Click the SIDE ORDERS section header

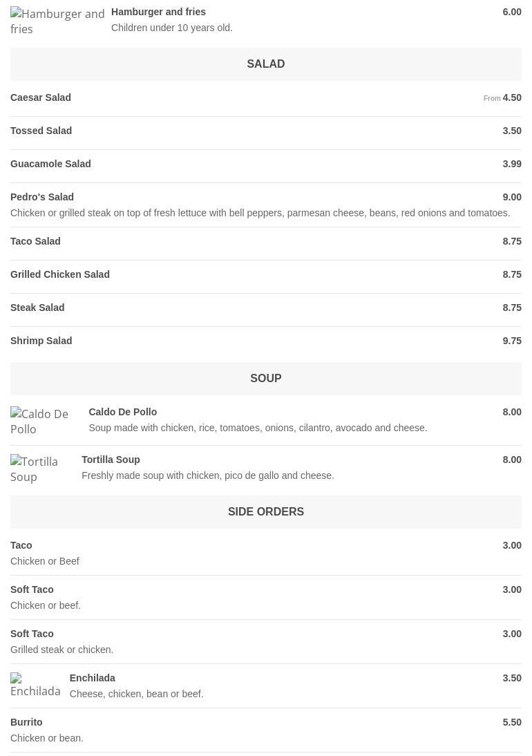click(x=265, y=512)
